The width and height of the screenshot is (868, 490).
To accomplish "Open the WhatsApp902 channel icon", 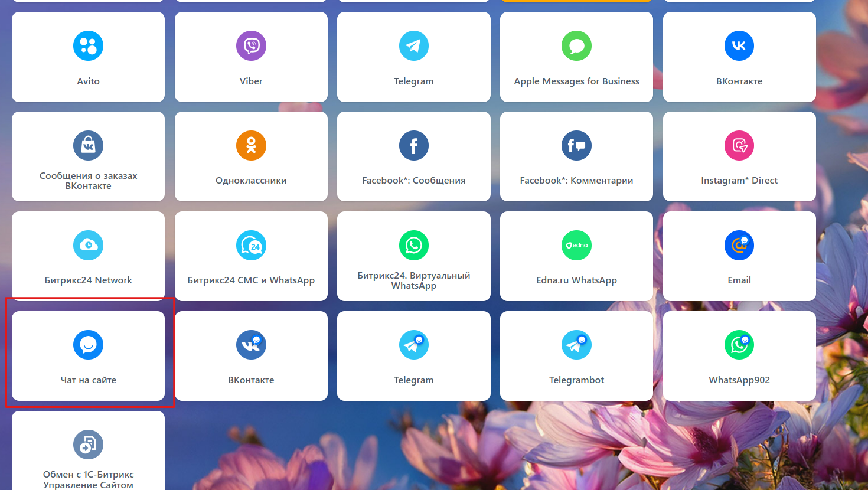I will click(739, 345).
